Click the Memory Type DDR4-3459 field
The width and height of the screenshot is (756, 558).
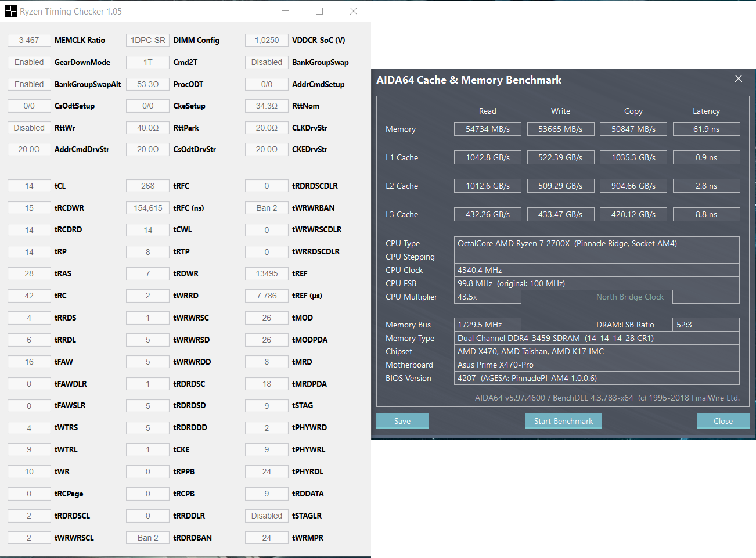(x=596, y=338)
